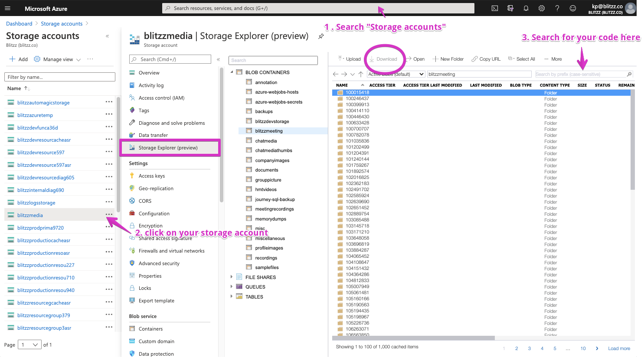Viewport: 644px width, 357px height.
Task: Click the global search resources box
Action: [x=318, y=8]
